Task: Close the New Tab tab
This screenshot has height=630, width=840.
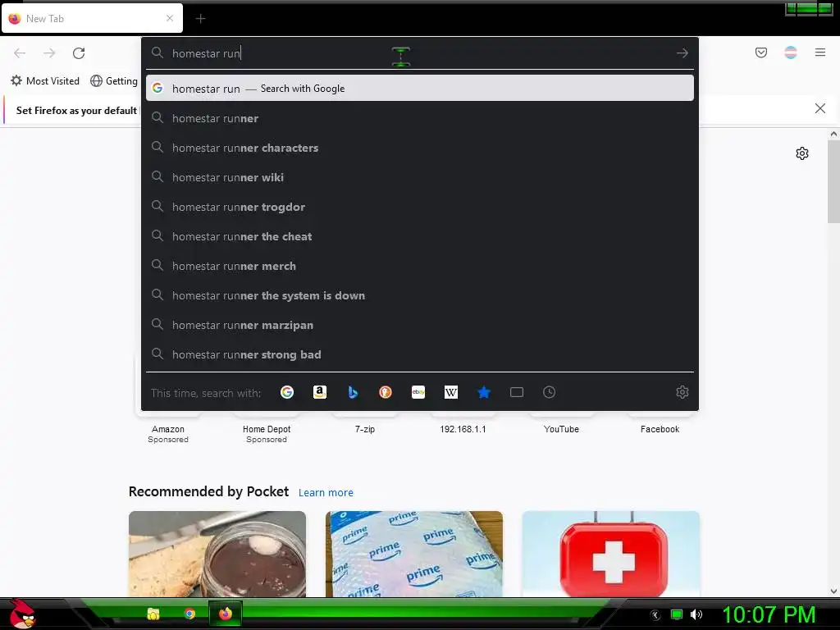Action: coord(170,18)
